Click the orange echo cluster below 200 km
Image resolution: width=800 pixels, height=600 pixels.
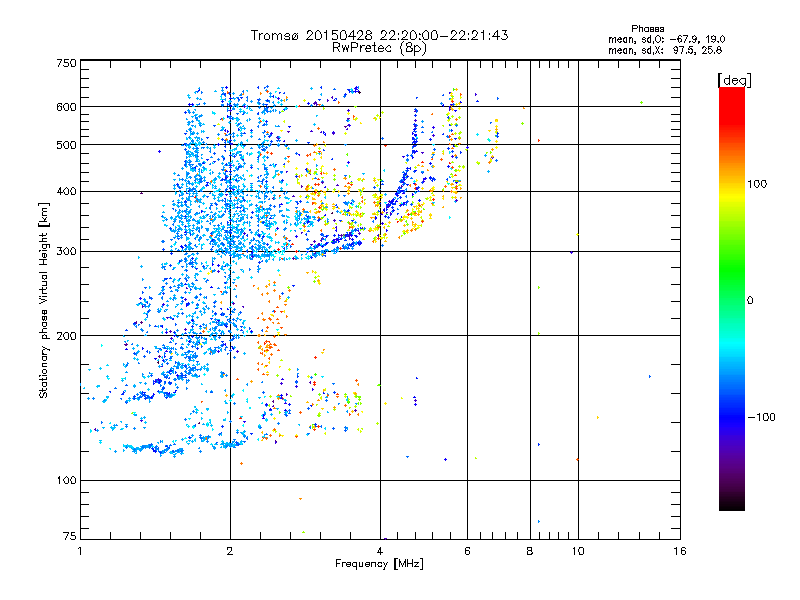[266, 351]
